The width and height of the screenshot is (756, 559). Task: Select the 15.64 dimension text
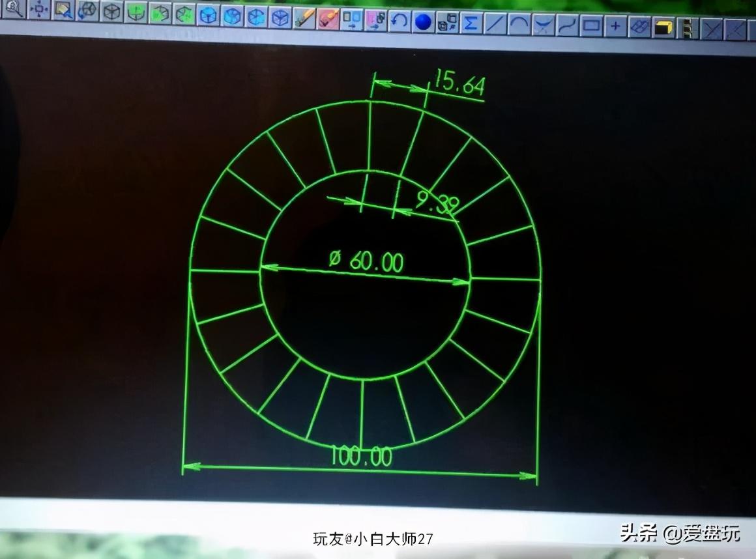pyautogui.click(x=459, y=83)
